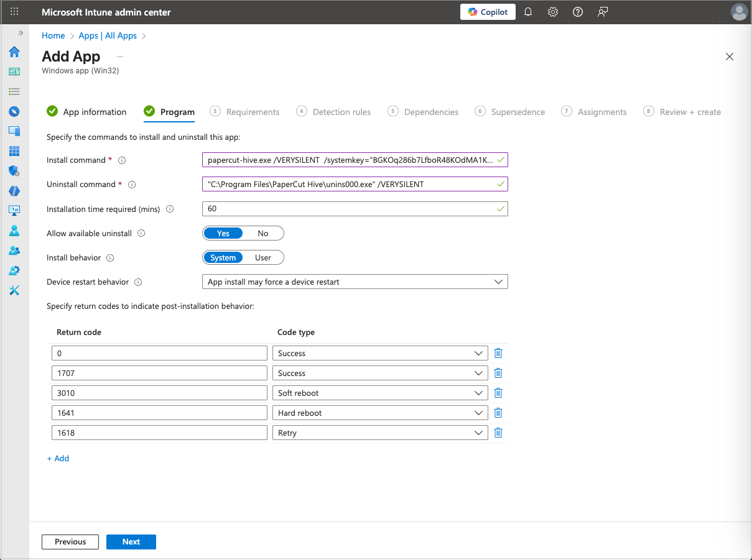Click Next to continue the wizard
Screen dimensions: 752x560
(131, 541)
